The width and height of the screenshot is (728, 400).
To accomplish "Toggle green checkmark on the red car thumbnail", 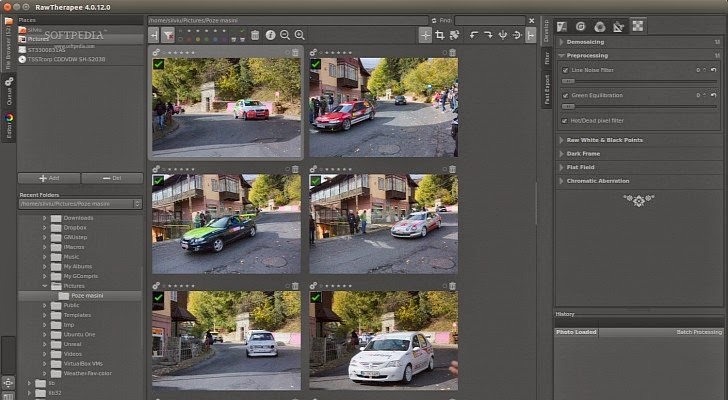I will pyautogui.click(x=316, y=64).
